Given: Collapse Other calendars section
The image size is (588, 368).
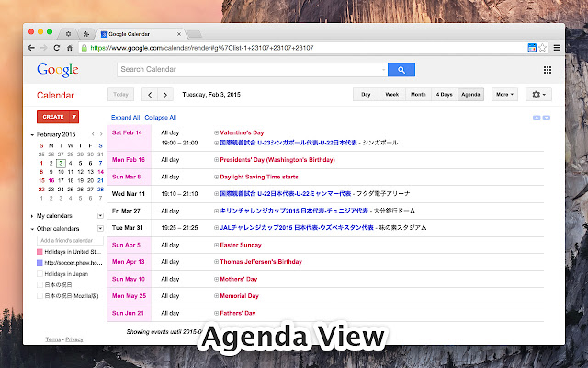Looking at the screenshot, I should (x=32, y=229).
